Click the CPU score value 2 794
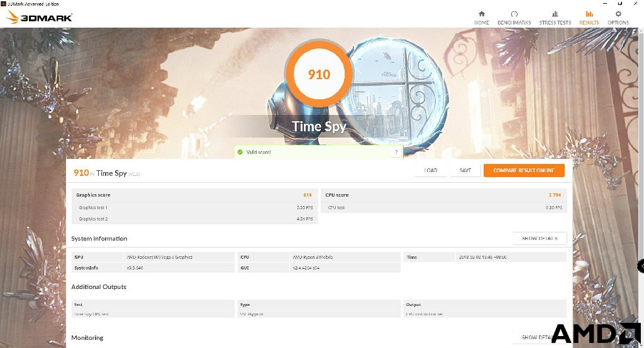 pyautogui.click(x=555, y=195)
